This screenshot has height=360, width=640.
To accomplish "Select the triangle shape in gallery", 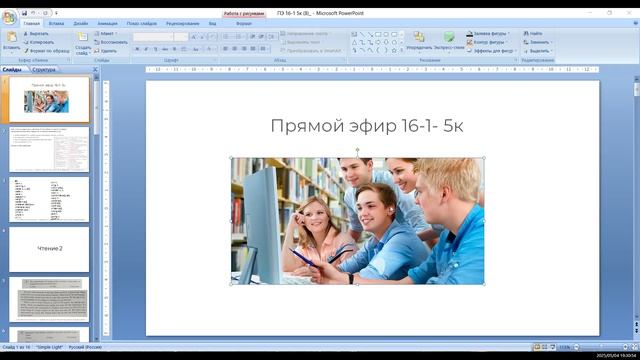I will (354, 42).
